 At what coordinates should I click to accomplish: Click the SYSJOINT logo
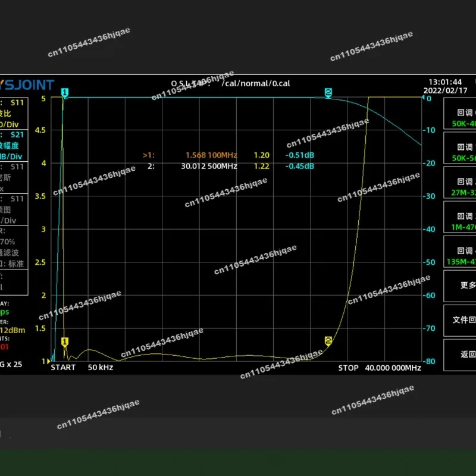[27, 84]
